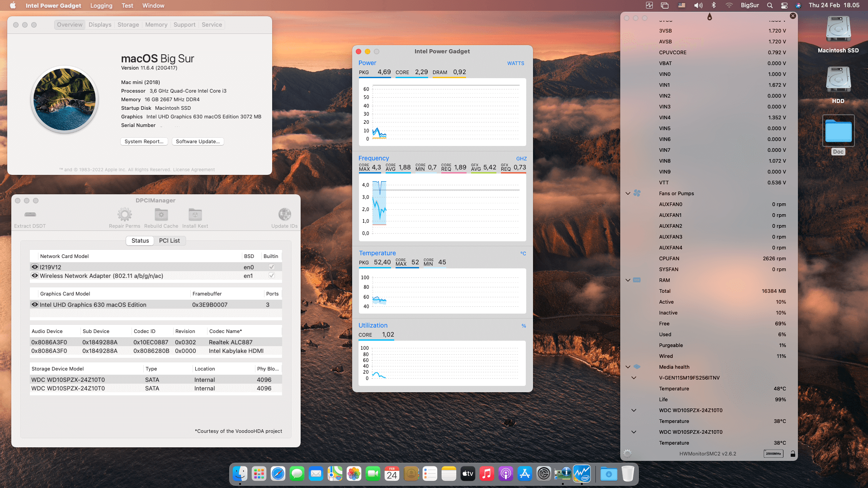The image size is (868, 488).
Task: Click the Repair Perms gear icon
Action: tap(125, 215)
